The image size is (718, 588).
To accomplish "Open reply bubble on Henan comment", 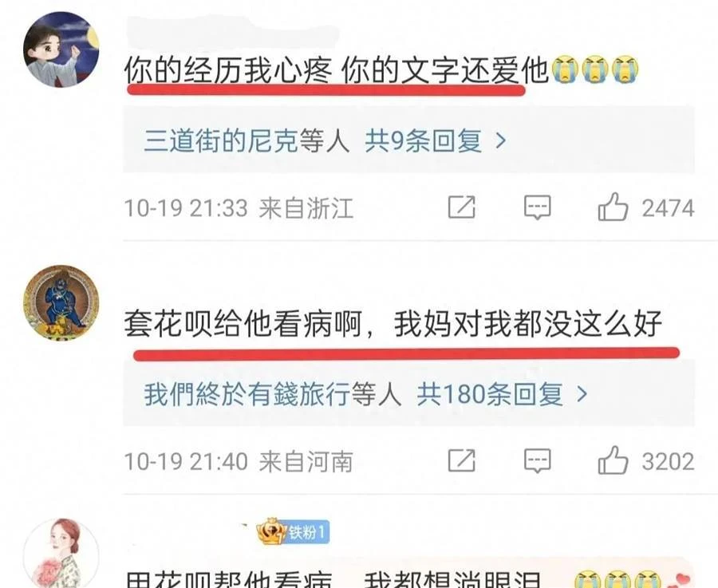I will tap(537, 460).
